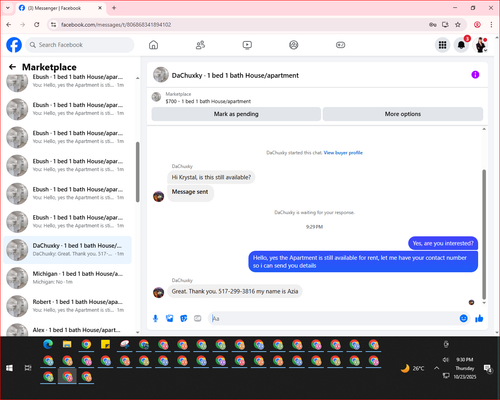
Task: Expand More options for listing
Action: (403, 114)
